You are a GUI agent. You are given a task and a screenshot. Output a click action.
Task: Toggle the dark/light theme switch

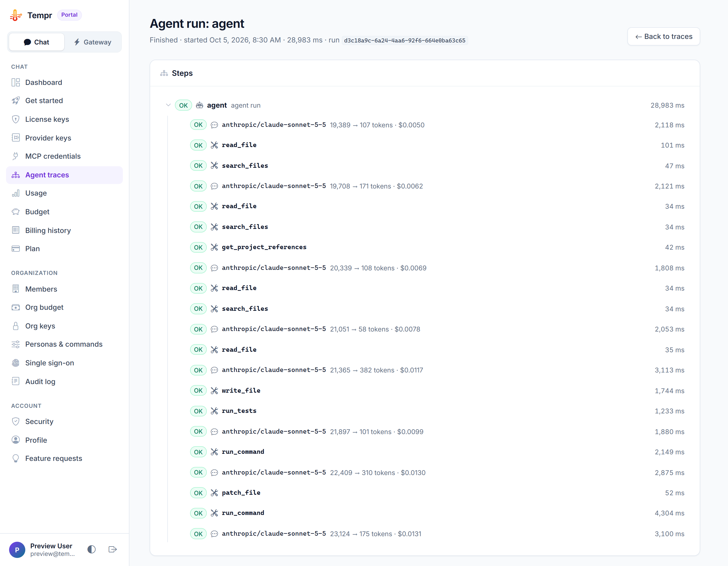[x=92, y=549]
